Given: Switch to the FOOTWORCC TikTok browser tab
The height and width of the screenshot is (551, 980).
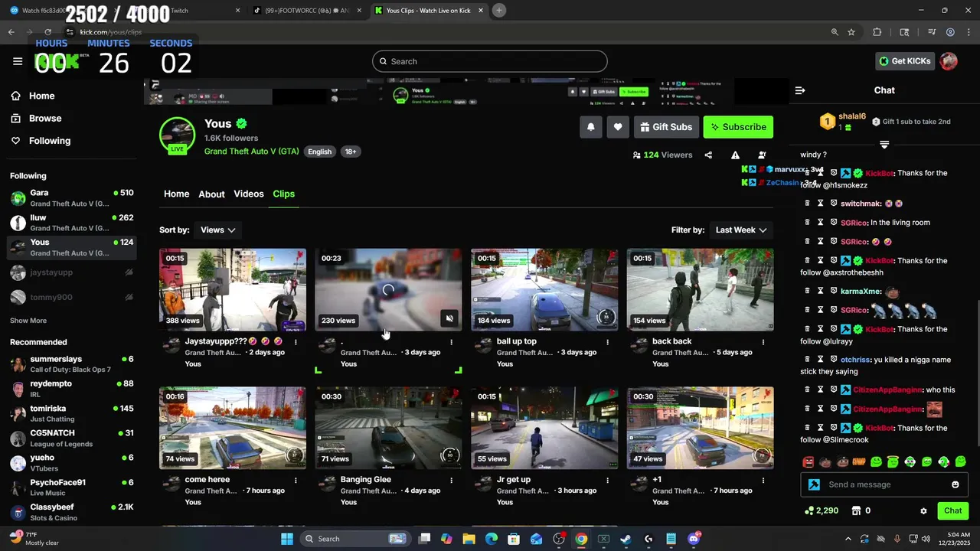Looking at the screenshot, I should click(306, 11).
